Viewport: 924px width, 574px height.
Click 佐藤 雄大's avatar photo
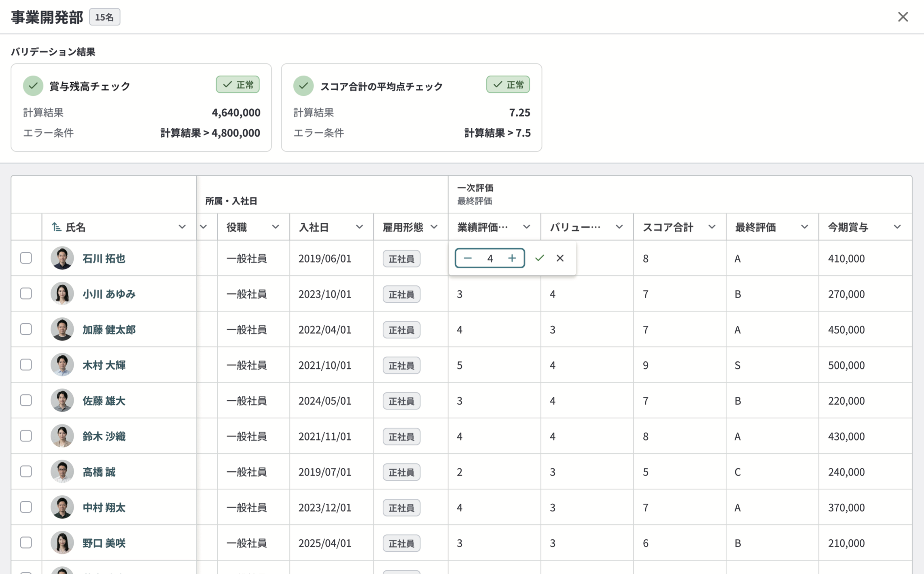62,400
